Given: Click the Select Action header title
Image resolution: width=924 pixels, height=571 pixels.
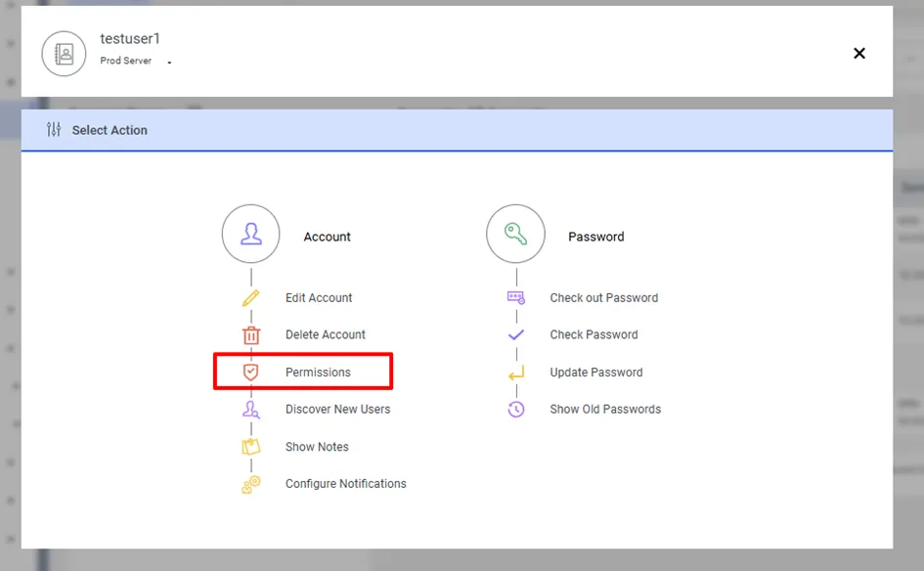Looking at the screenshot, I should [110, 130].
